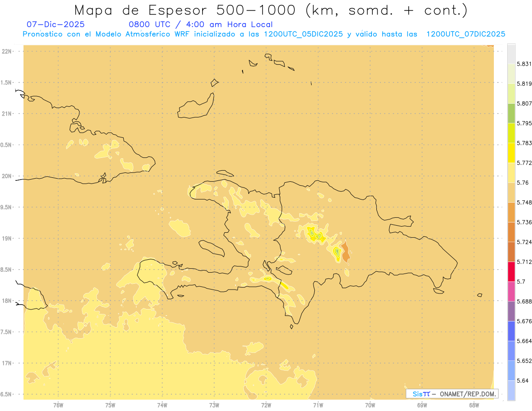The image size is (532, 411).
Task: Select the '71W' longitude label
Action: [318, 405]
